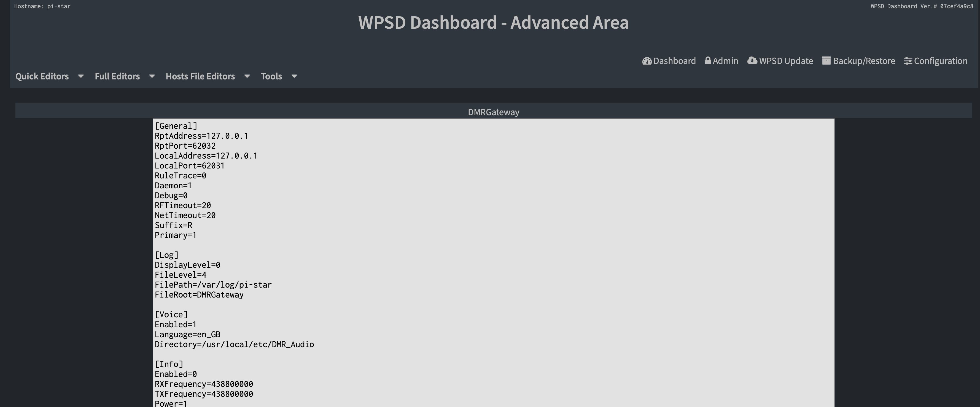The height and width of the screenshot is (407, 980).
Task: Expand the Hosts File Editors dropdown arrow
Action: pyautogui.click(x=247, y=76)
